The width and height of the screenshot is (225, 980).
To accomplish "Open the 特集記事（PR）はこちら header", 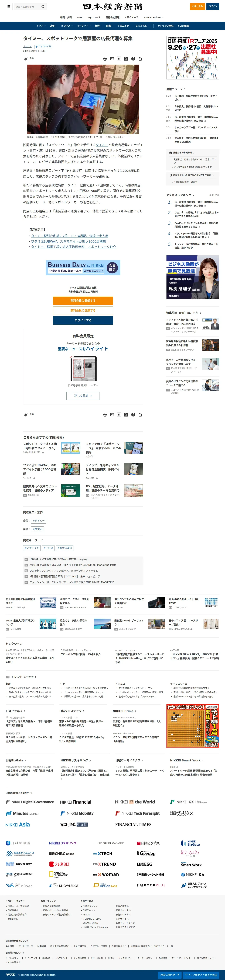I will [183, 313].
